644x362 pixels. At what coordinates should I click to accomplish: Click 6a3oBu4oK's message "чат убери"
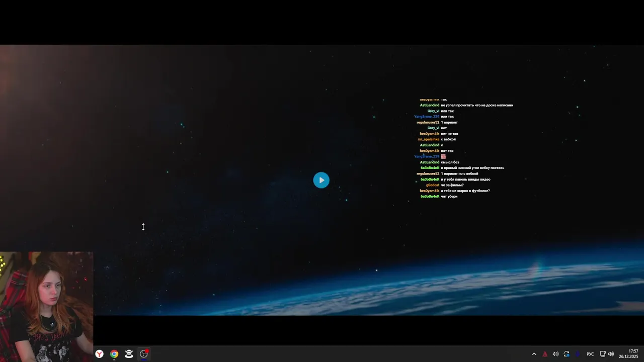click(x=449, y=197)
